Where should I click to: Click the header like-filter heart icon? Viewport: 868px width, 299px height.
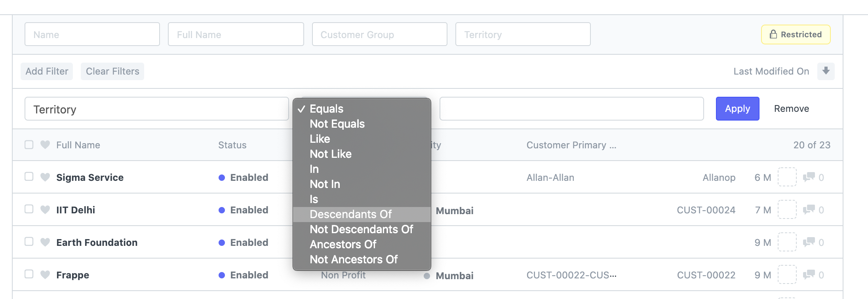(x=45, y=144)
